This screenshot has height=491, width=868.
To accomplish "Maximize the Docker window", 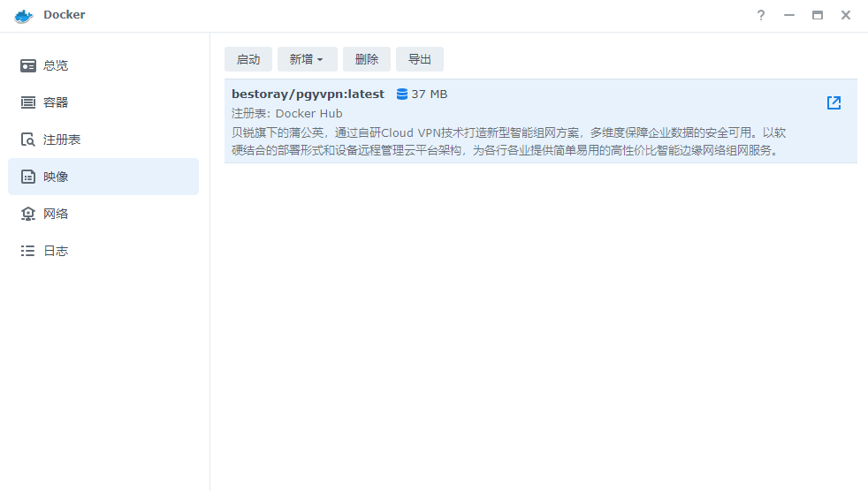I will [x=818, y=15].
